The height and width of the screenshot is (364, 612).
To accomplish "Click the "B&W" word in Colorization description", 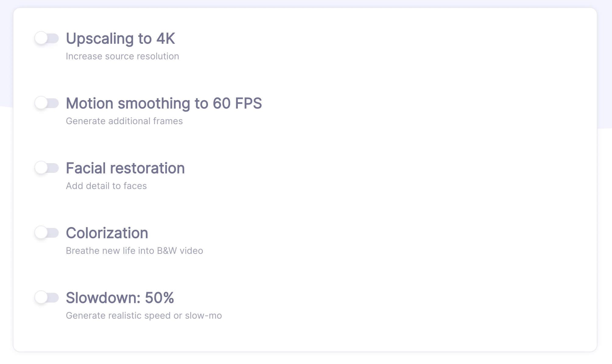I will point(167,251).
